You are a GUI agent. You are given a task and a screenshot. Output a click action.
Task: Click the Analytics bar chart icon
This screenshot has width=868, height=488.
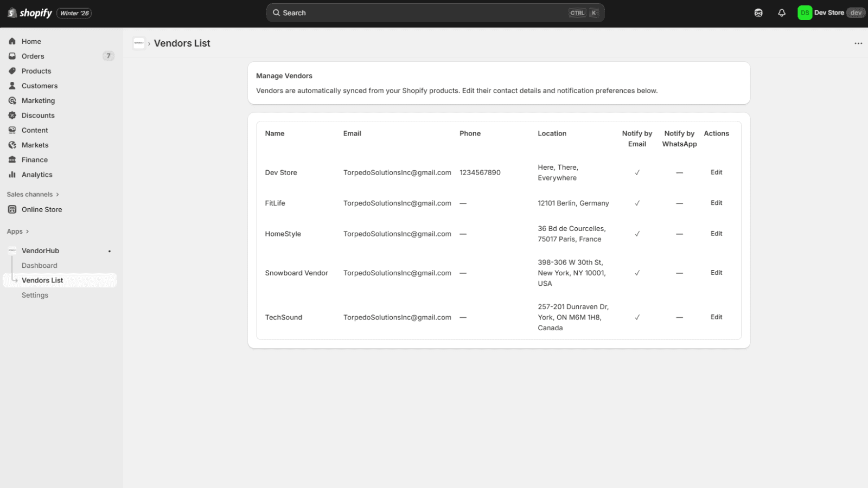tap(12, 175)
